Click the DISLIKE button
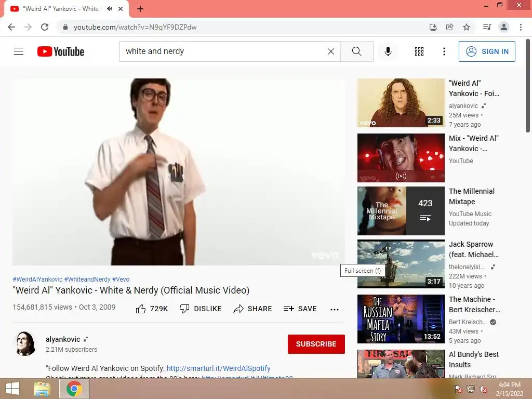 [201, 309]
